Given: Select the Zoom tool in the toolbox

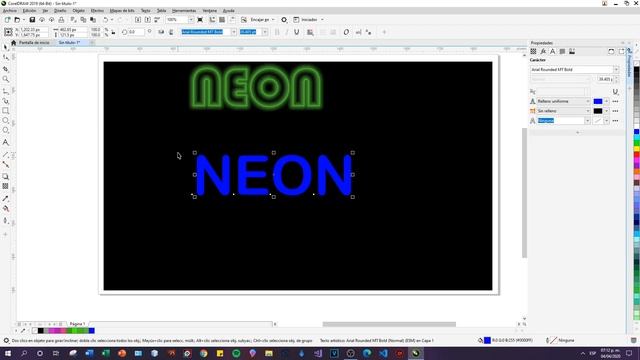Looking at the screenshot, I should click(6, 79).
